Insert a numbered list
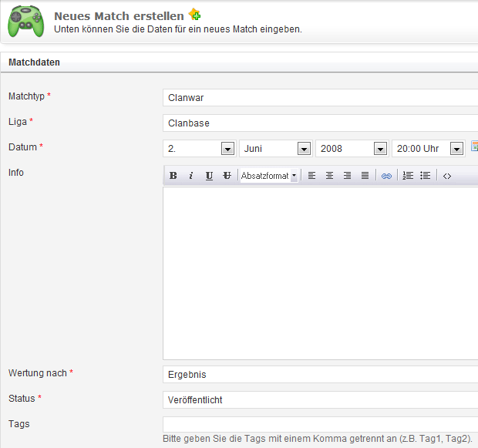Viewport: 478px width, 448px height. (x=408, y=176)
